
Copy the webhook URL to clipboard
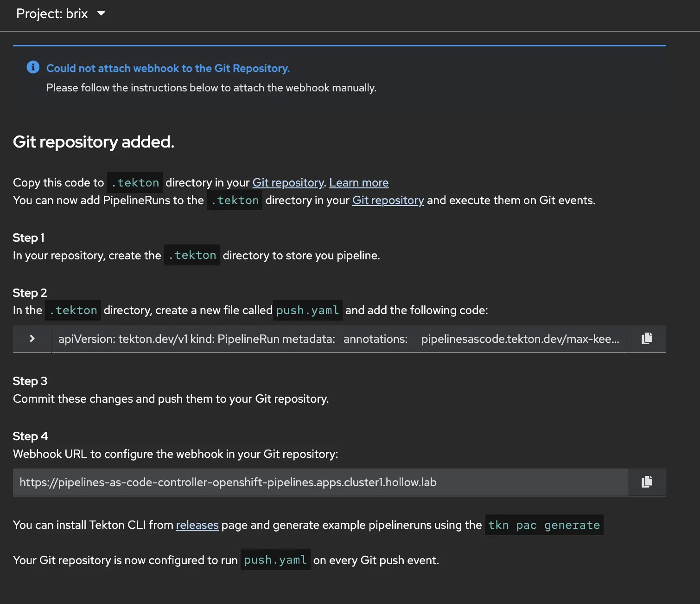(647, 482)
